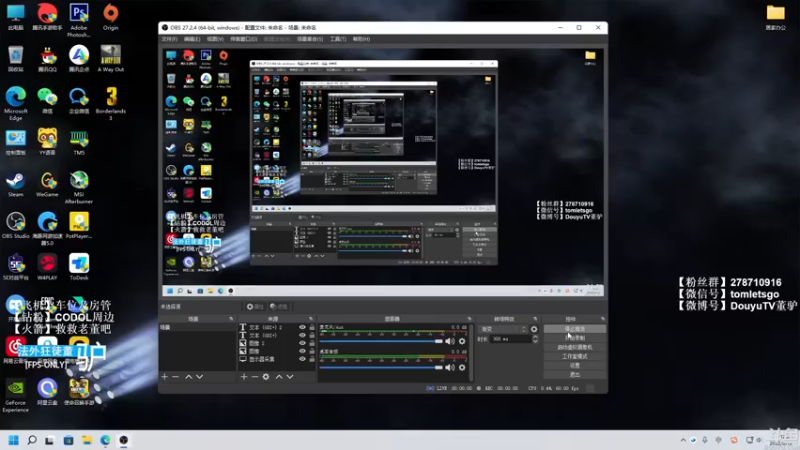Open 麦克风/Aux audio settings gear
This screenshot has width=800, height=450.
pyautogui.click(x=462, y=341)
